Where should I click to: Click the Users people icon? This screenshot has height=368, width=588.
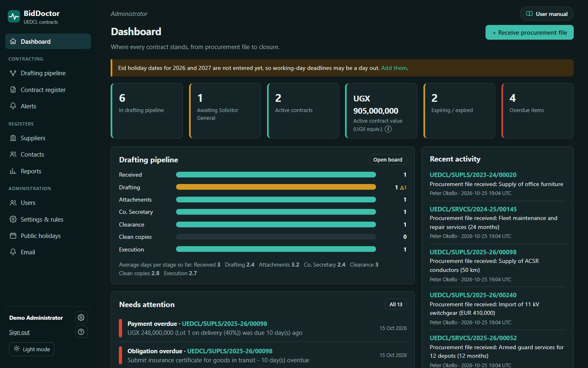tap(13, 202)
